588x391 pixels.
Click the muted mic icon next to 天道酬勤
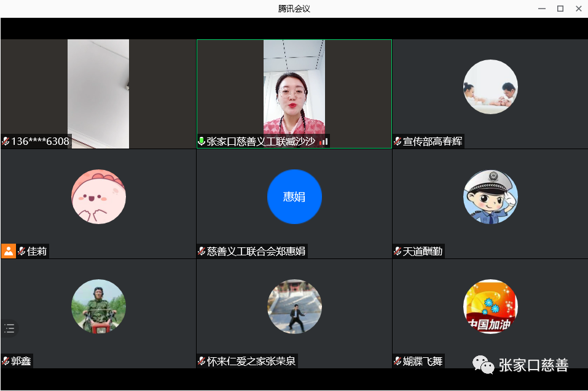pyautogui.click(x=398, y=251)
